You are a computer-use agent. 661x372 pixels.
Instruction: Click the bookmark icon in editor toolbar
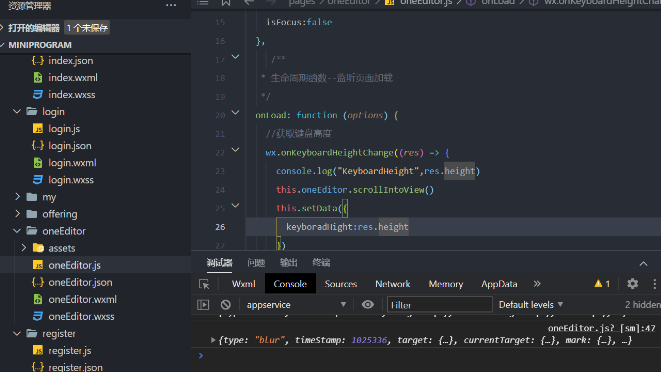coord(226,3)
